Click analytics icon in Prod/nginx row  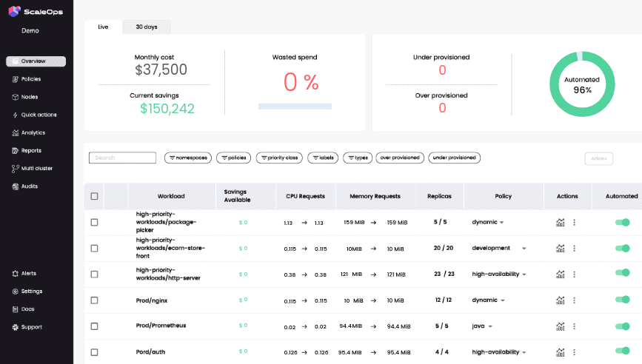560,300
